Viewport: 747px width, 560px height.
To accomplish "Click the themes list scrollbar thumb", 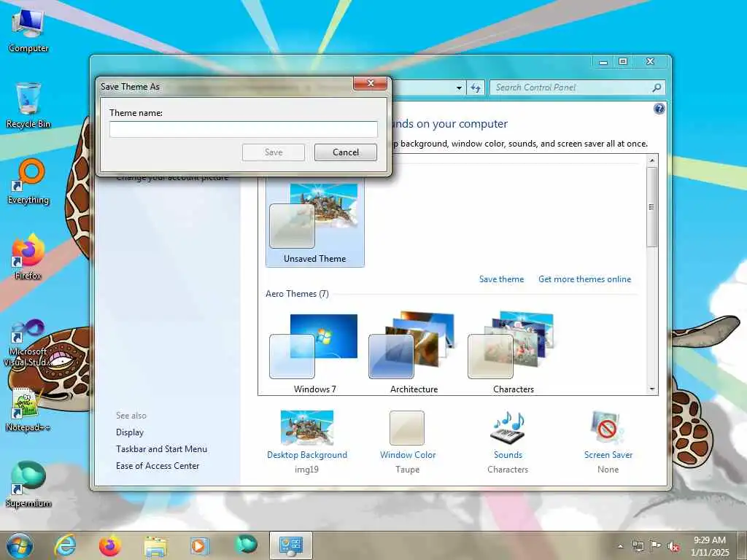I will [652, 206].
